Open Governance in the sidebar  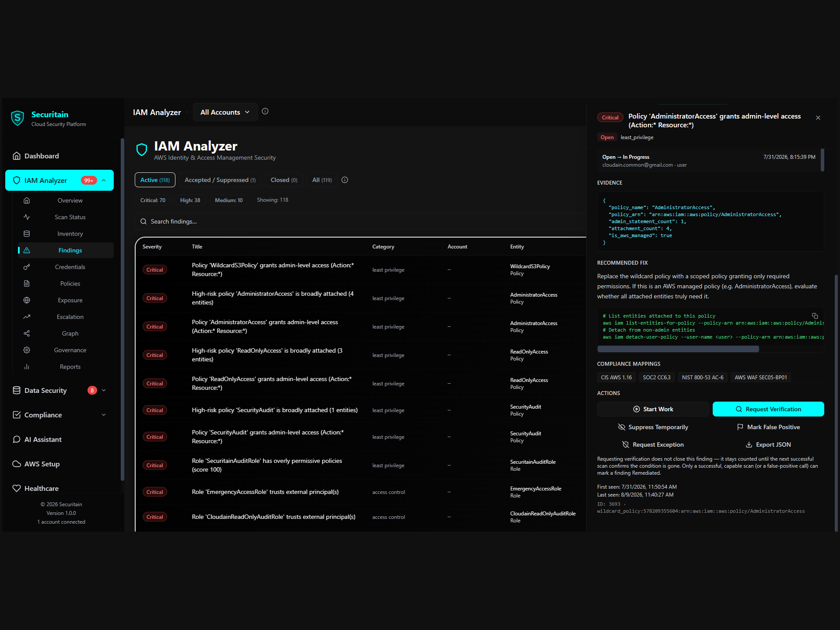point(66,350)
